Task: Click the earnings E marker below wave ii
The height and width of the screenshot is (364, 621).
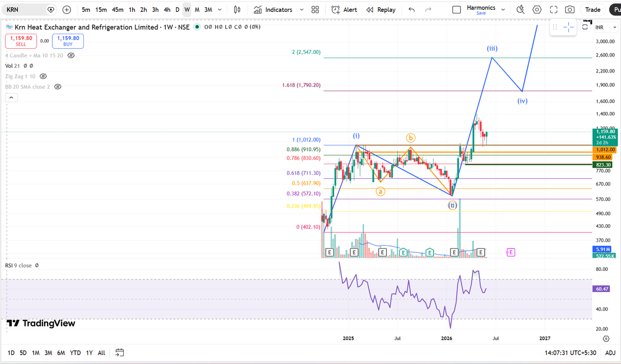Action: coord(454,252)
